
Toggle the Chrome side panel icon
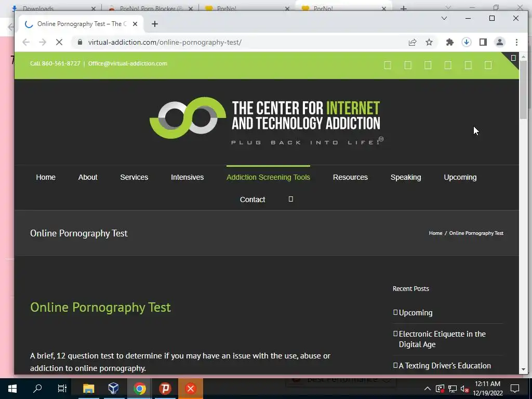pos(483,42)
